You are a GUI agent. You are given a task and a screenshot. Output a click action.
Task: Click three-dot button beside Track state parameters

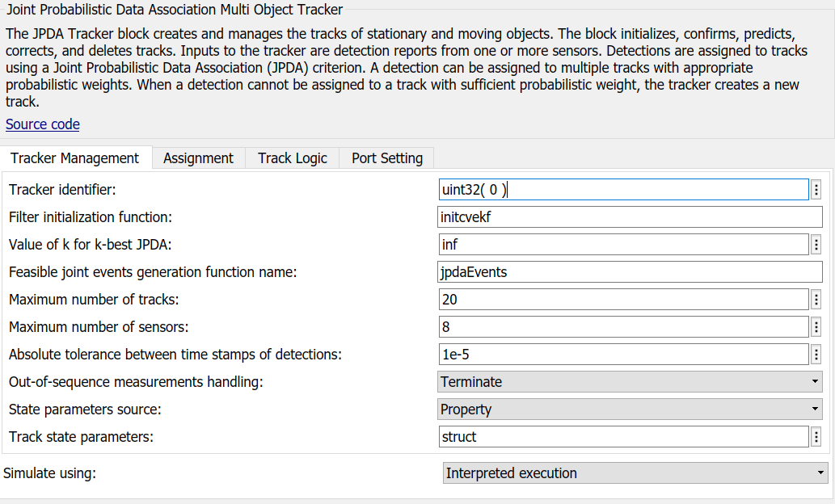(x=816, y=437)
